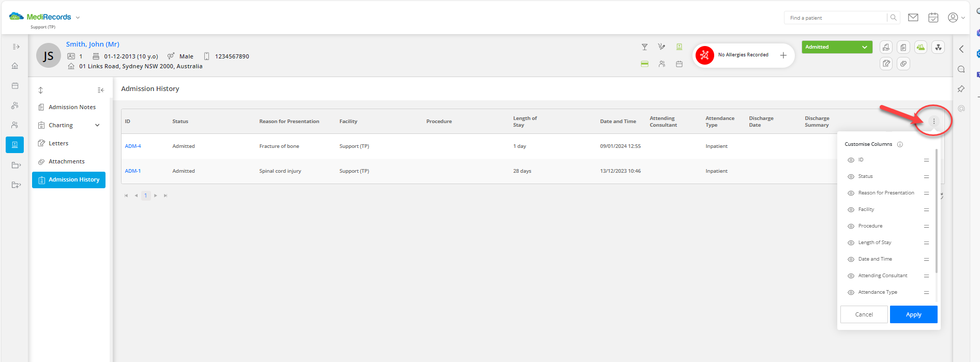Click the pin icon in right rail
980x362 pixels.
tap(961, 89)
